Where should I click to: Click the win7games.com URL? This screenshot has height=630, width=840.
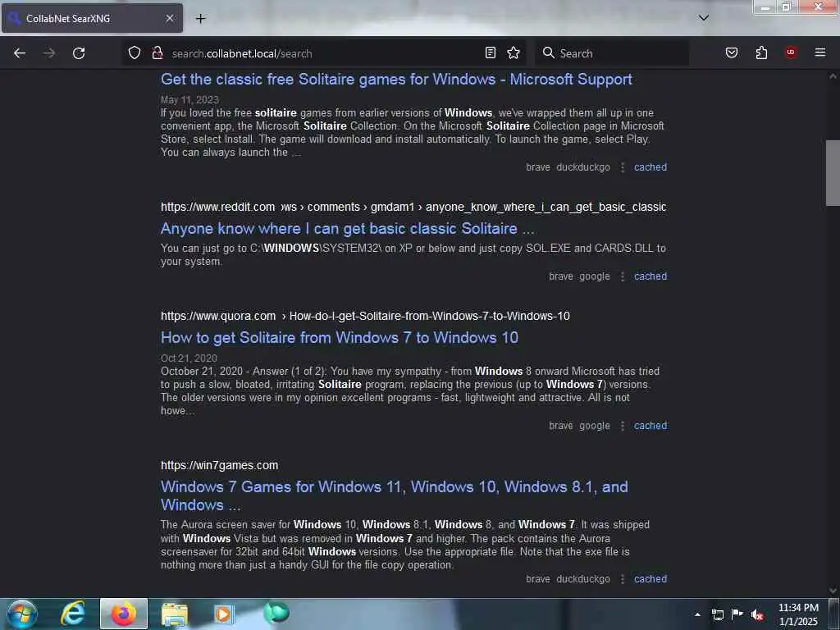[x=219, y=466]
